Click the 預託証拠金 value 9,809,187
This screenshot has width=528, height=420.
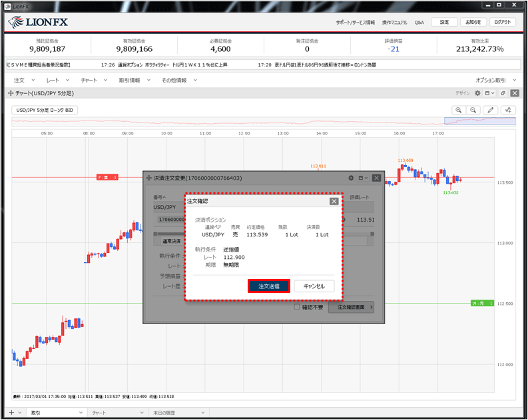click(47, 49)
